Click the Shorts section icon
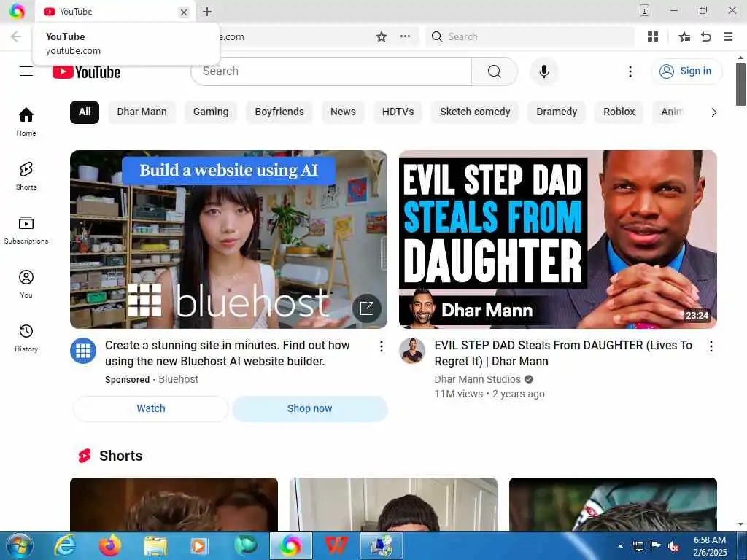The height and width of the screenshot is (560, 747). point(85,456)
